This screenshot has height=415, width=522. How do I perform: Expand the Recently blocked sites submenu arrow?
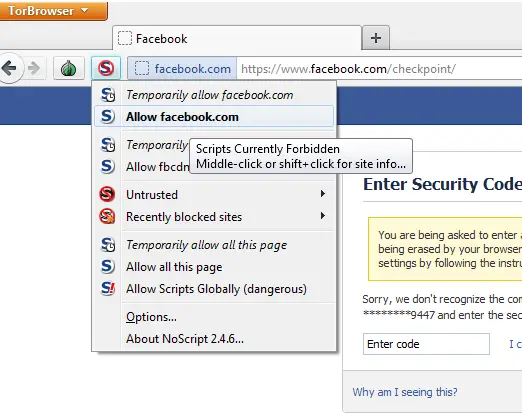coord(322,216)
